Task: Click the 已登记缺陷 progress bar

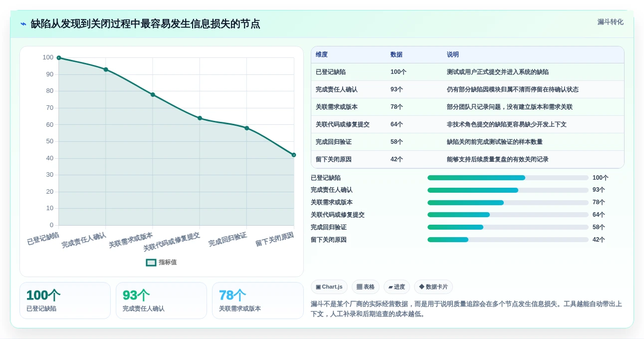Action: coord(508,178)
